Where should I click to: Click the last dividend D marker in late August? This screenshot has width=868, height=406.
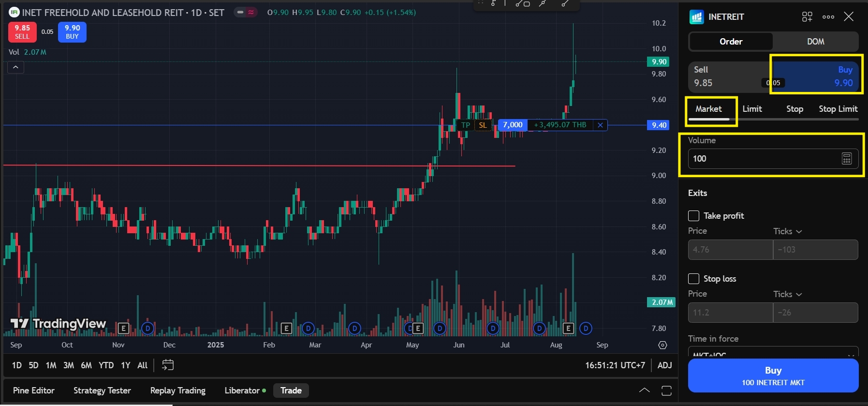[x=586, y=329]
